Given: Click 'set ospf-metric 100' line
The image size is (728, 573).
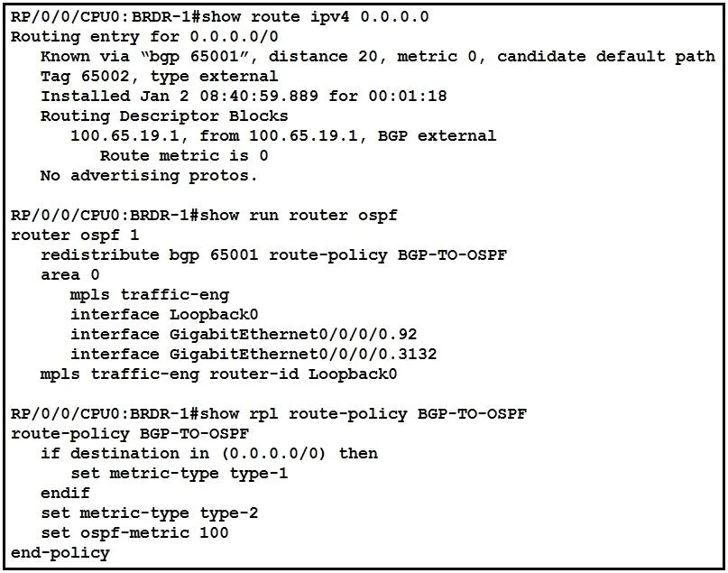Looking at the screenshot, I should pos(134,533).
